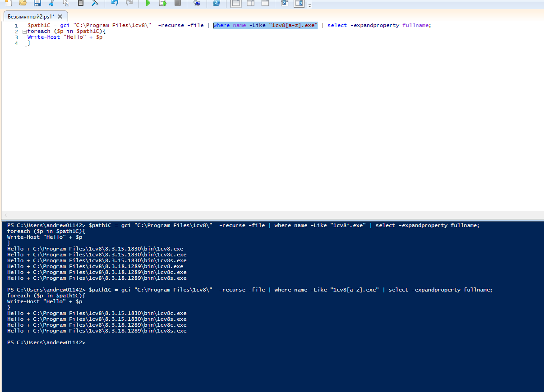Image resolution: width=544 pixels, height=392 pixels.
Task: Click the last console prompt PS C:\Users\andrew01142>
Action: click(46, 342)
